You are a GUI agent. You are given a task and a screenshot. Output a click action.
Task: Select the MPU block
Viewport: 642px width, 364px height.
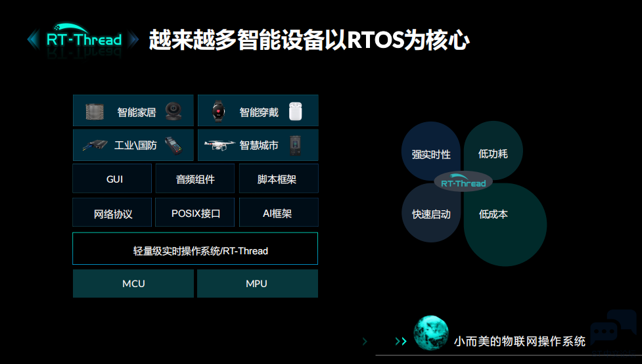pyautogui.click(x=258, y=283)
